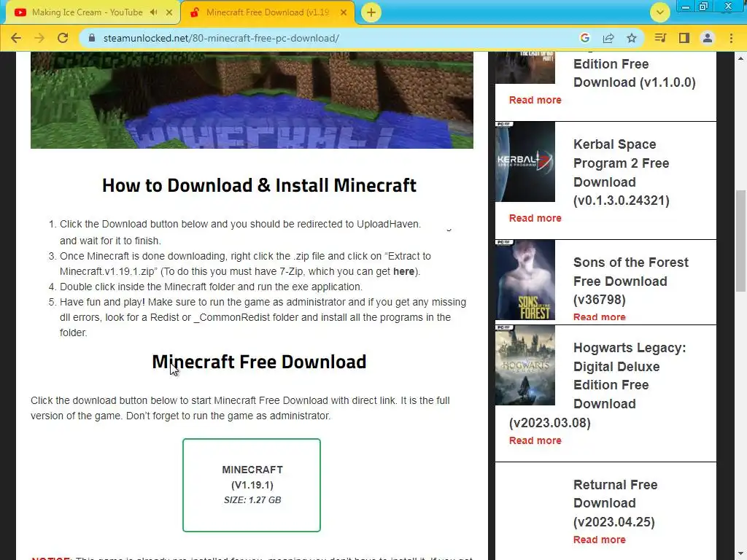Open Kerbal Space Program 2 Free Download link
The height and width of the screenshot is (560, 747).
tap(622, 172)
